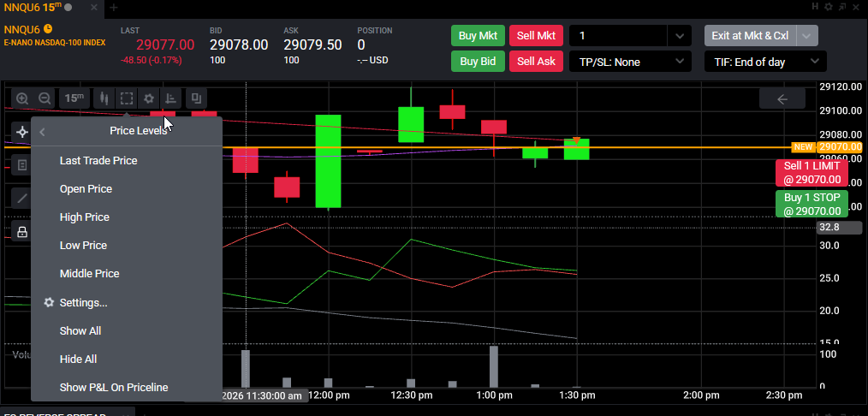Open the 15m timeframe selector

point(74,98)
